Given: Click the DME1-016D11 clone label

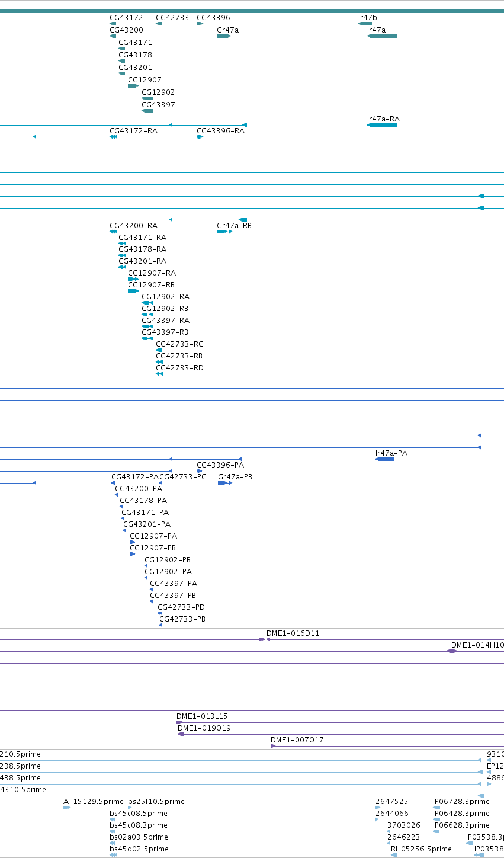Looking at the screenshot, I should coord(293,633).
